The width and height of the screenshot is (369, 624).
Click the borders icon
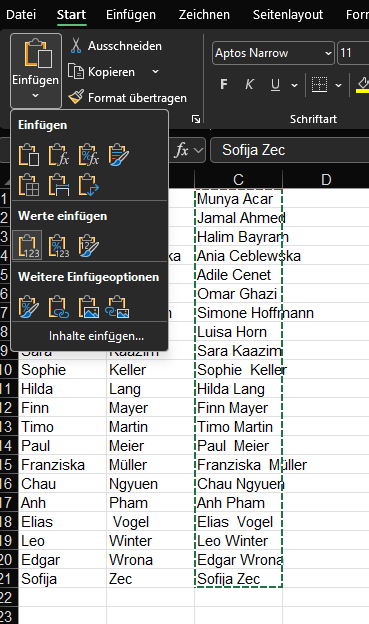[x=319, y=85]
